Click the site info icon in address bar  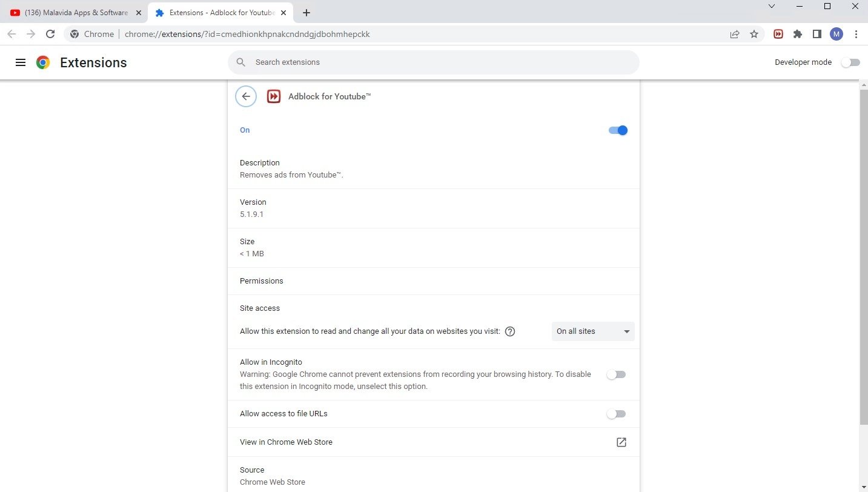75,34
